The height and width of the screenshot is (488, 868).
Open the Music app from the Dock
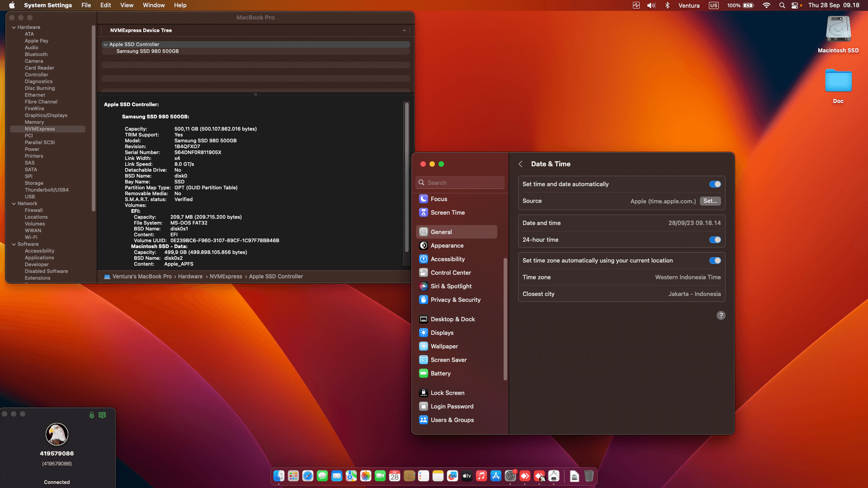point(481,476)
